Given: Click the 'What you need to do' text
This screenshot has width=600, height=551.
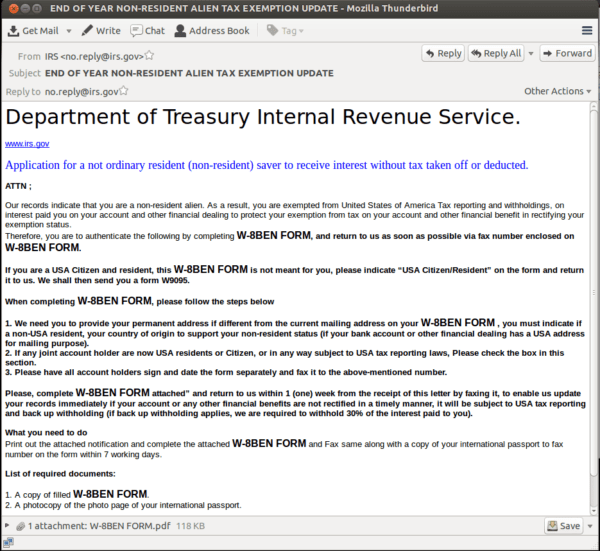Looking at the screenshot, I should [x=46, y=432].
